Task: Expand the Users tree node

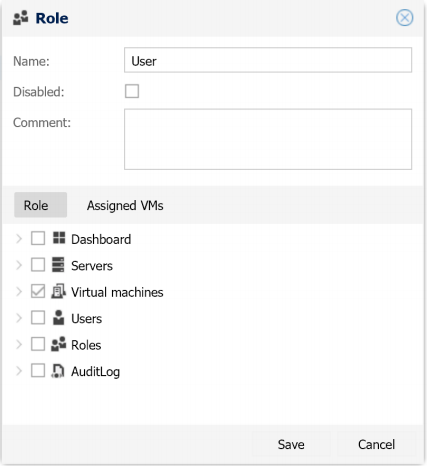Action: point(19,318)
